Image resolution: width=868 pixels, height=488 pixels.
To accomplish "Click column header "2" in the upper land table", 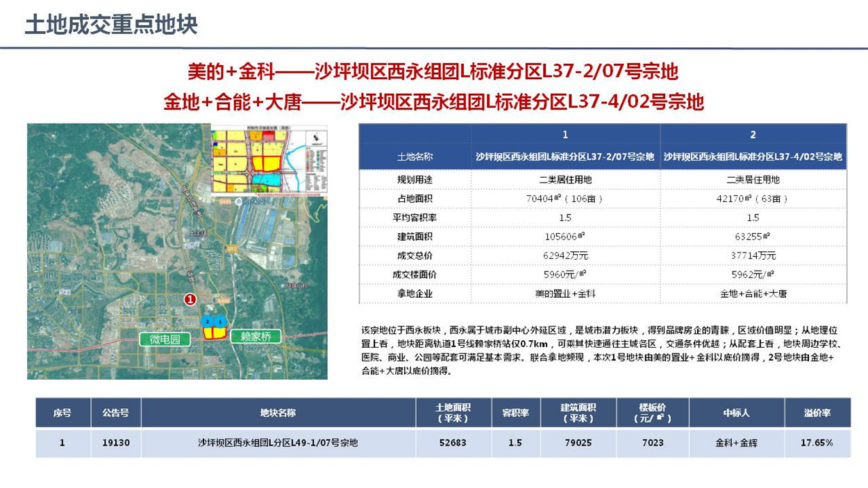I will click(x=753, y=135).
